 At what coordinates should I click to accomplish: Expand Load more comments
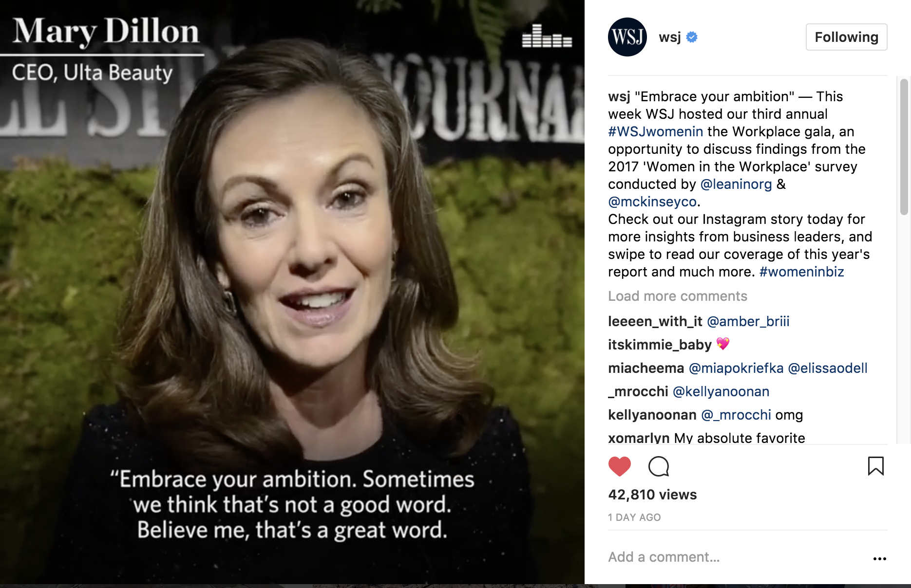pos(677,296)
